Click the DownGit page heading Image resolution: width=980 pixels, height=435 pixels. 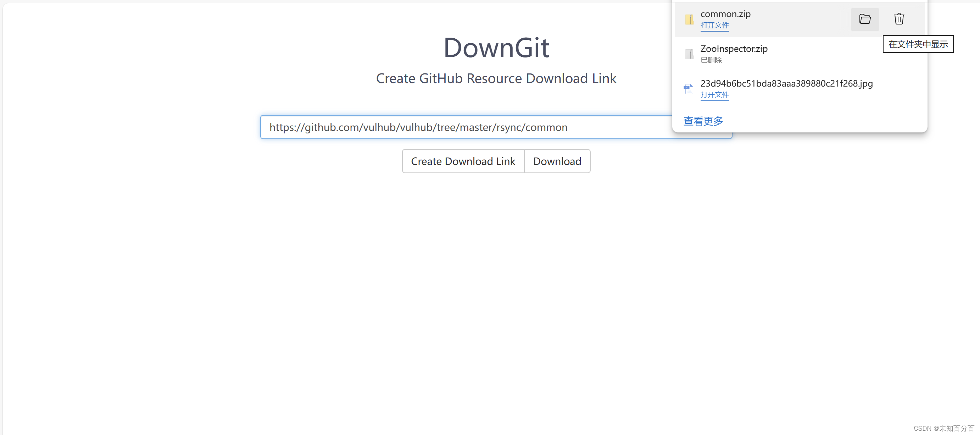[496, 48]
